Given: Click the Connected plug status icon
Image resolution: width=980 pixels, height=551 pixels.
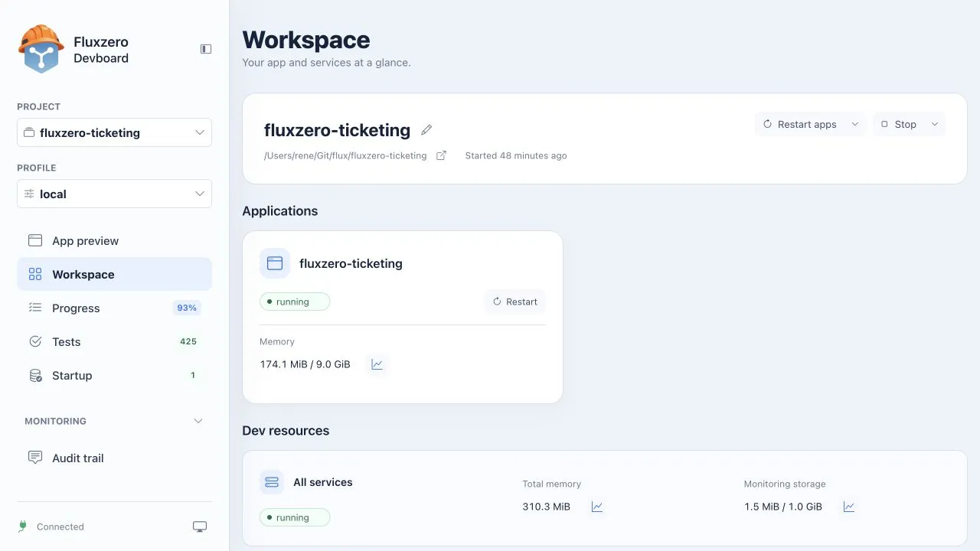Looking at the screenshot, I should pos(22,527).
